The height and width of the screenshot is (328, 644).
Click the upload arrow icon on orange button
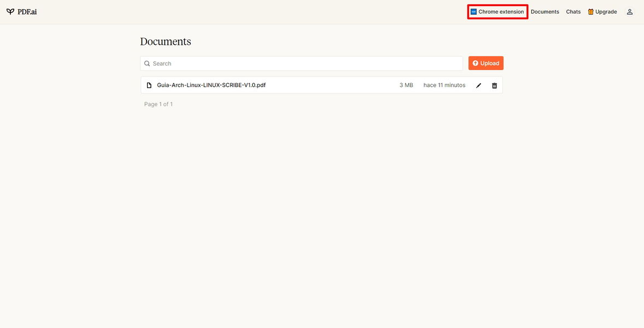click(475, 63)
